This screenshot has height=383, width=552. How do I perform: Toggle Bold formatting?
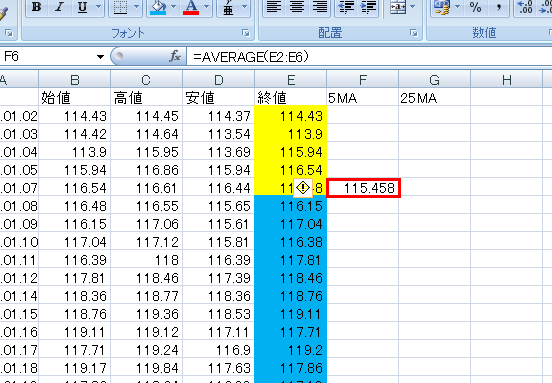point(36,7)
